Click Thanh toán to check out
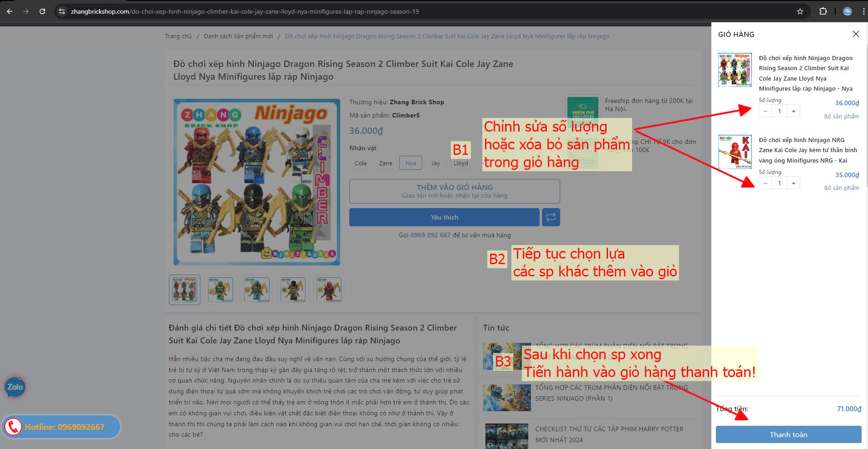Screen dimensions: 868x449 tap(788, 434)
